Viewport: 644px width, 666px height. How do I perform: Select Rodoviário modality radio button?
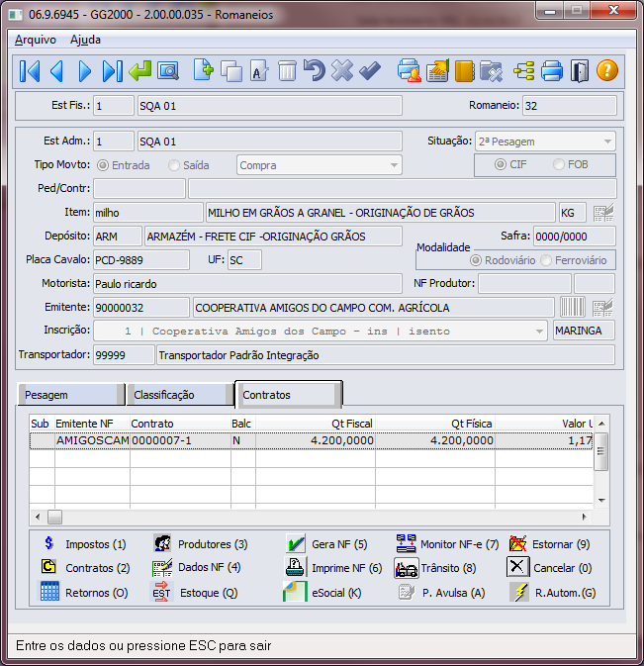[476, 260]
